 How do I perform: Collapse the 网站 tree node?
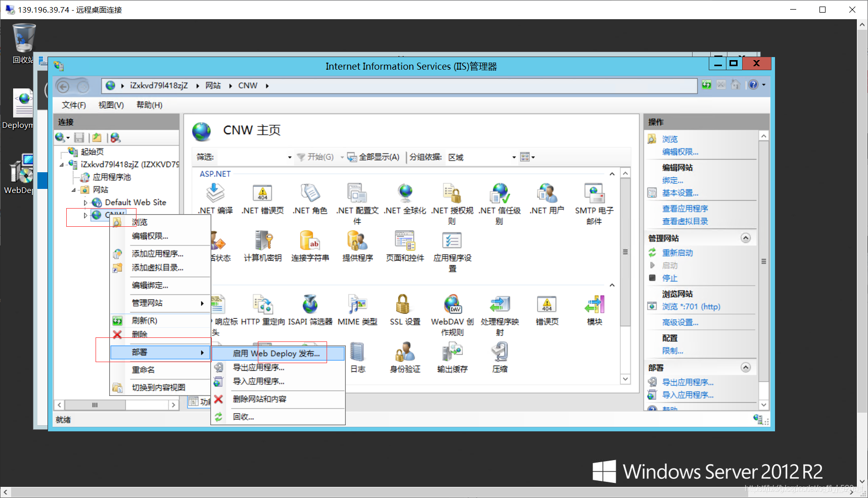tap(74, 190)
